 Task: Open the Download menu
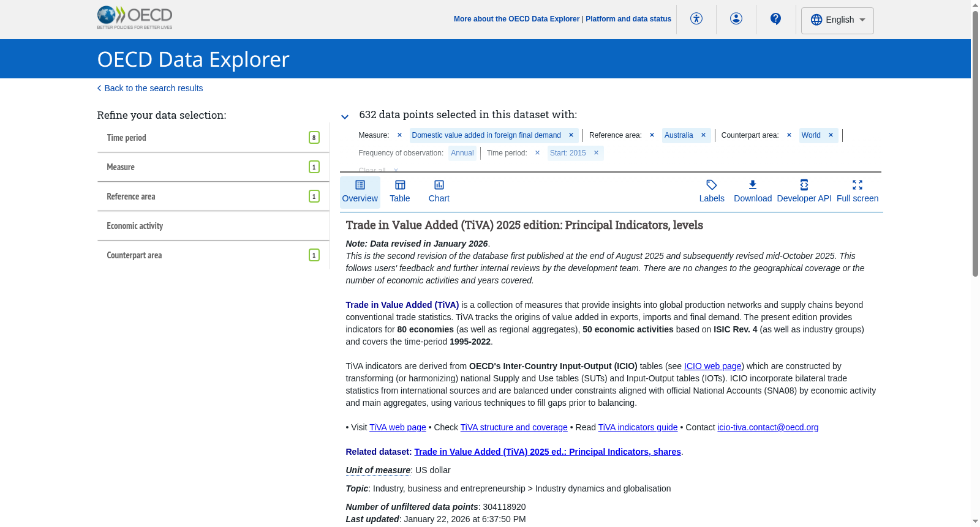(753, 192)
